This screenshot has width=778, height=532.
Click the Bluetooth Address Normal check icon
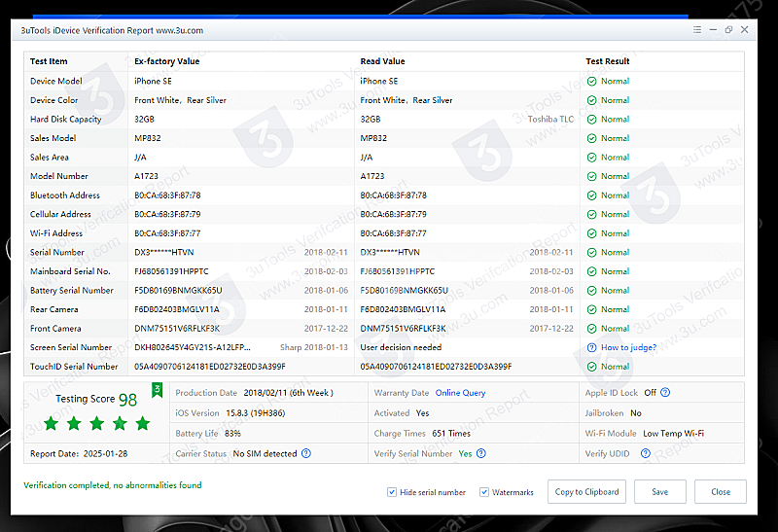(x=591, y=195)
